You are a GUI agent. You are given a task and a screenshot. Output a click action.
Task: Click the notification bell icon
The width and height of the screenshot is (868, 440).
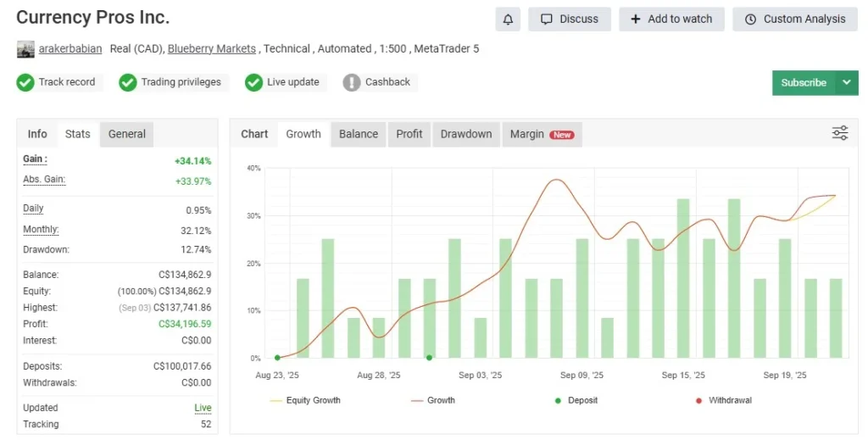(x=508, y=19)
